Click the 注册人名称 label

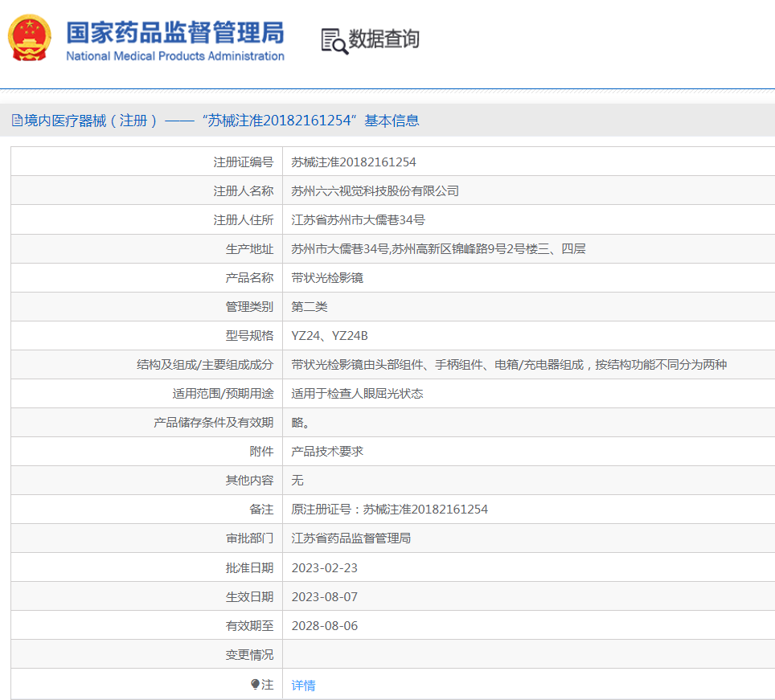pos(244,191)
